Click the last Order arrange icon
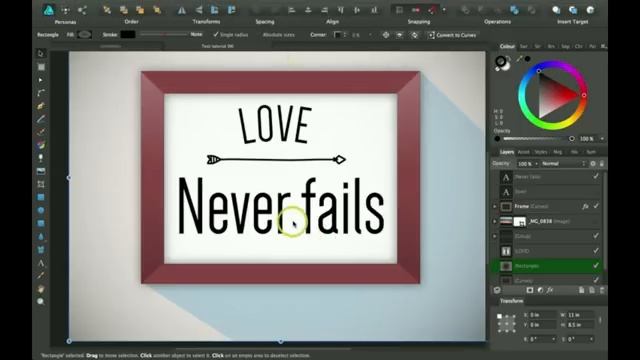This screenshot has height=360, width=640. tap(157, 10)
